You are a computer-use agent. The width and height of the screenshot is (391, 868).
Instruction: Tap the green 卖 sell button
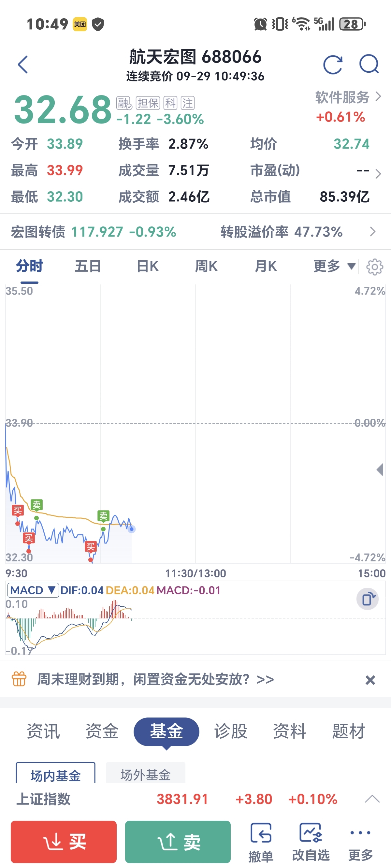[x=178, y=842]
